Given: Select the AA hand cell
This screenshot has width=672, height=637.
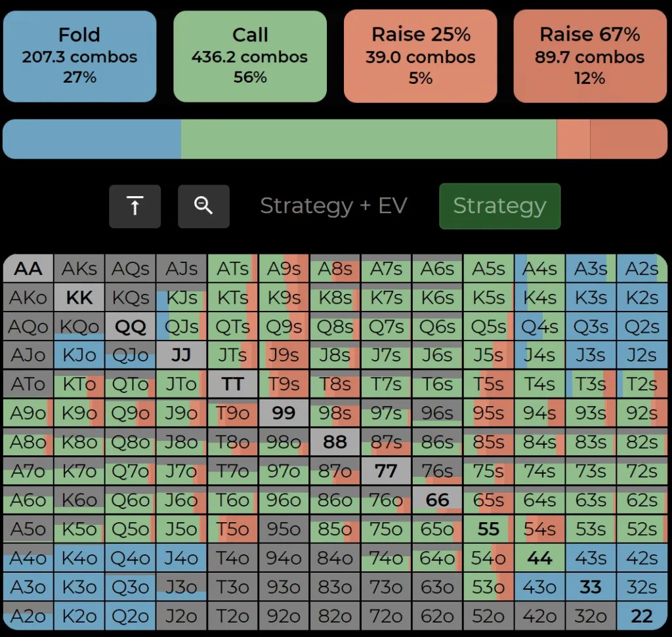Looking at the screenshot, I should point(28,268).
